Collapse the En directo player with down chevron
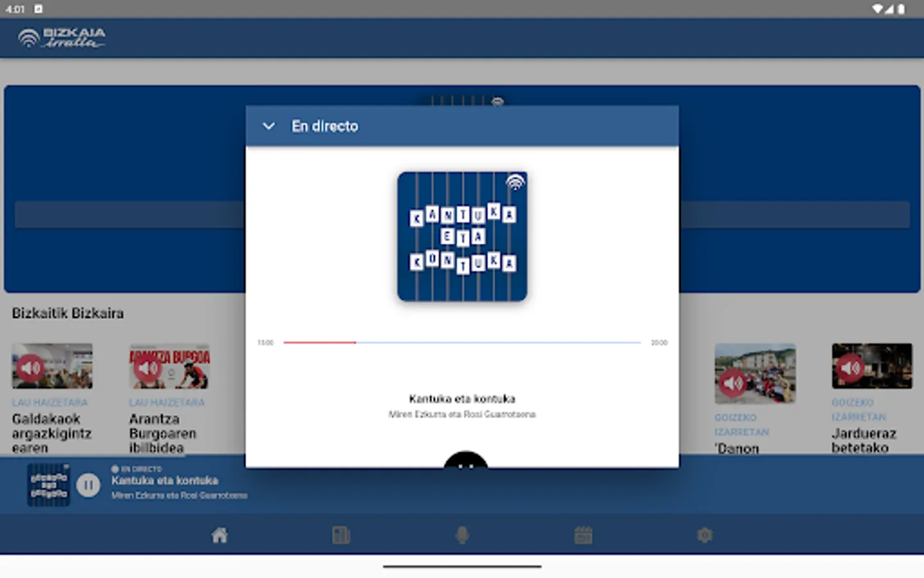 (x=269, y=126)
